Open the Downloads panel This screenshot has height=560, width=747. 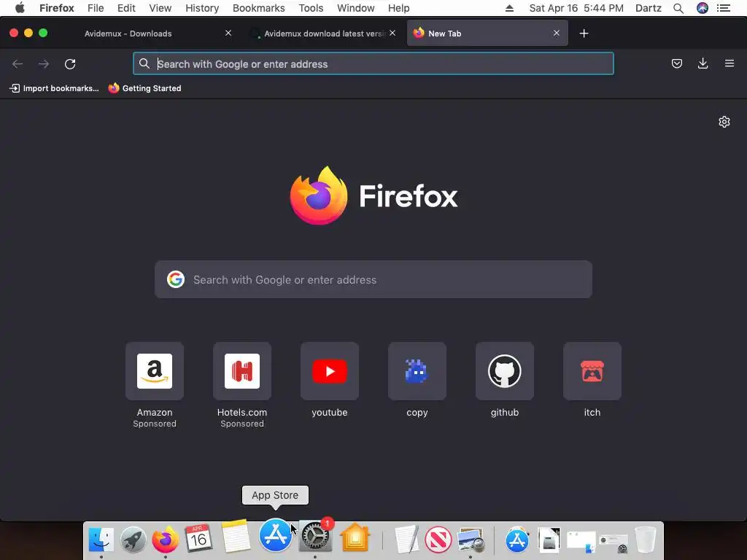[x=703, y=63]
